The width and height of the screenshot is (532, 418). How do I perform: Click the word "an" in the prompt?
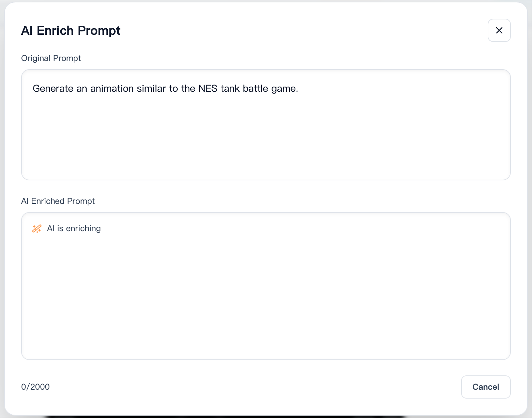click(x=82, y=89)
